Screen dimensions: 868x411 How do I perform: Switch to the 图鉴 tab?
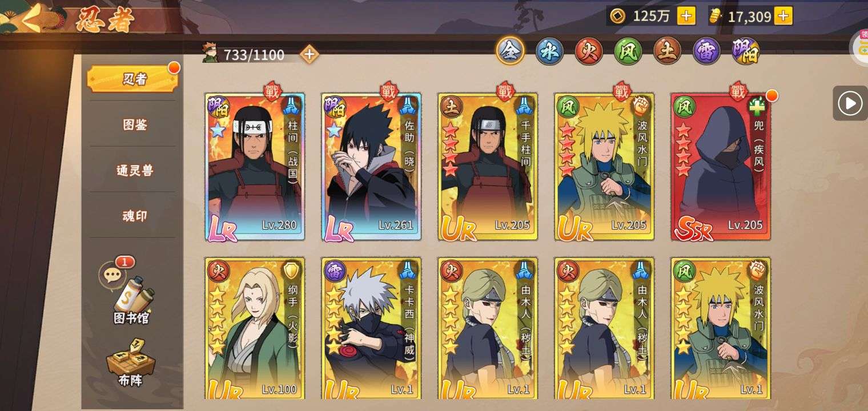point(134,124)
